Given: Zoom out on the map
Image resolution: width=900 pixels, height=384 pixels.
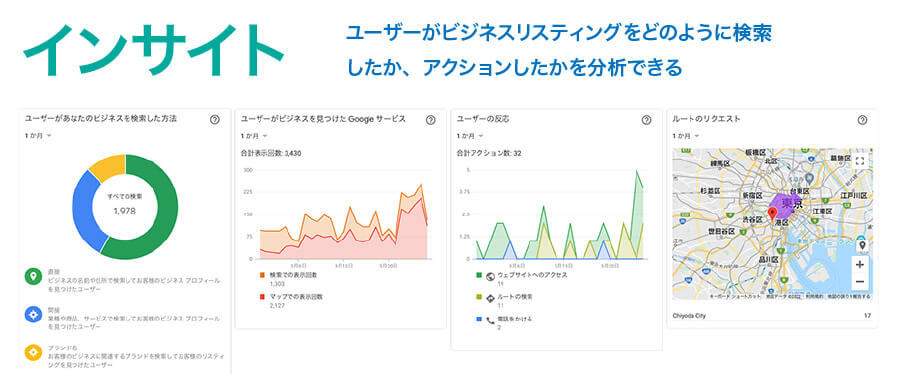Looking at the screenshot, I should (x=859, y=282).
